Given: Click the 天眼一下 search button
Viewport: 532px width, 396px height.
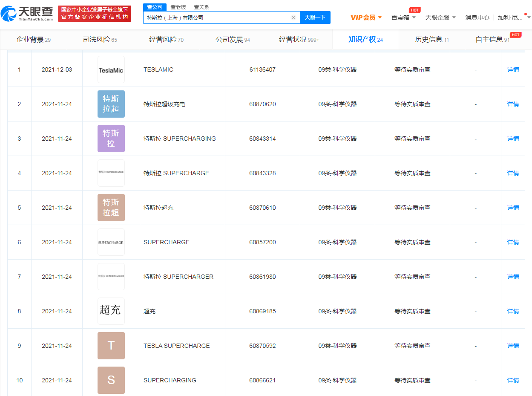Looking at the screenshot, I should point(315,17).
